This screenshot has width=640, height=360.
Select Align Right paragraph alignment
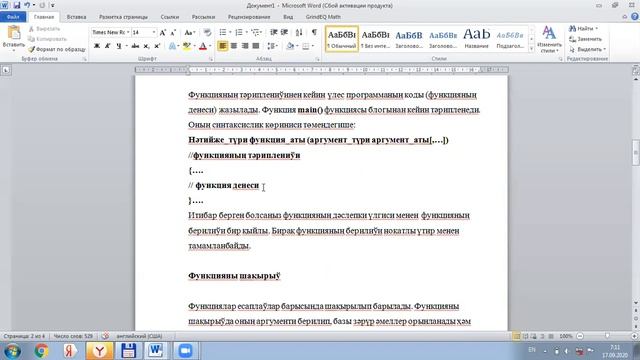[x=245, y=46]
